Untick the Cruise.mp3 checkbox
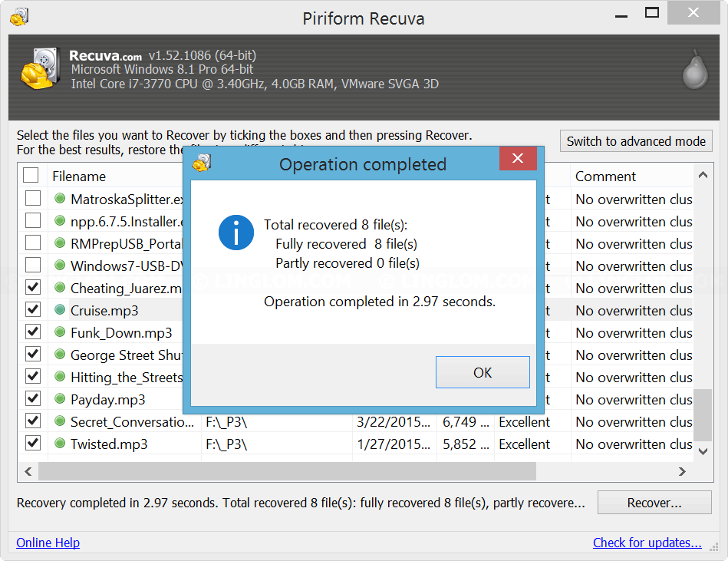Screen dimensions: 728x561 pyautogui.click(x=32, y=309)
